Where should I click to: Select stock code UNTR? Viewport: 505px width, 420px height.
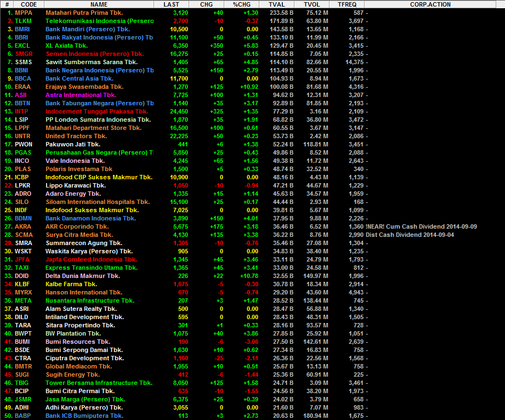click(x=22, y=136)
